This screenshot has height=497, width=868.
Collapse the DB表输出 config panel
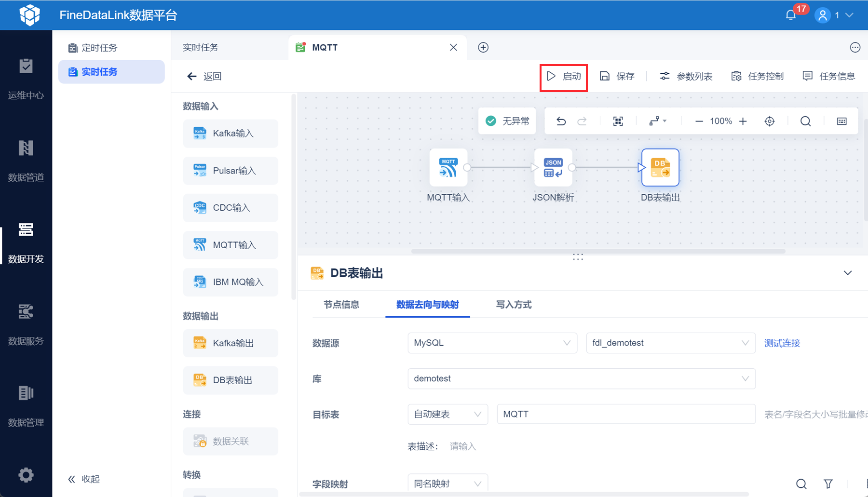click(847, 273)
